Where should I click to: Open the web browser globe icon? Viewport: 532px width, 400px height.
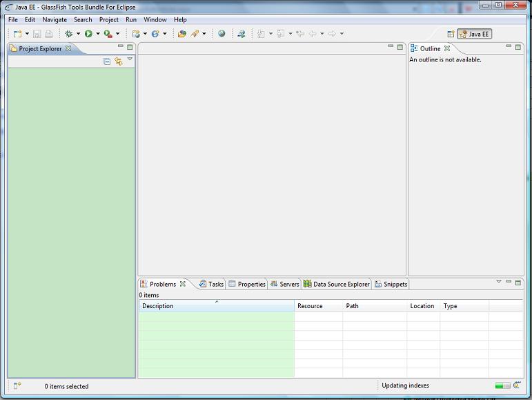[221, 33]
